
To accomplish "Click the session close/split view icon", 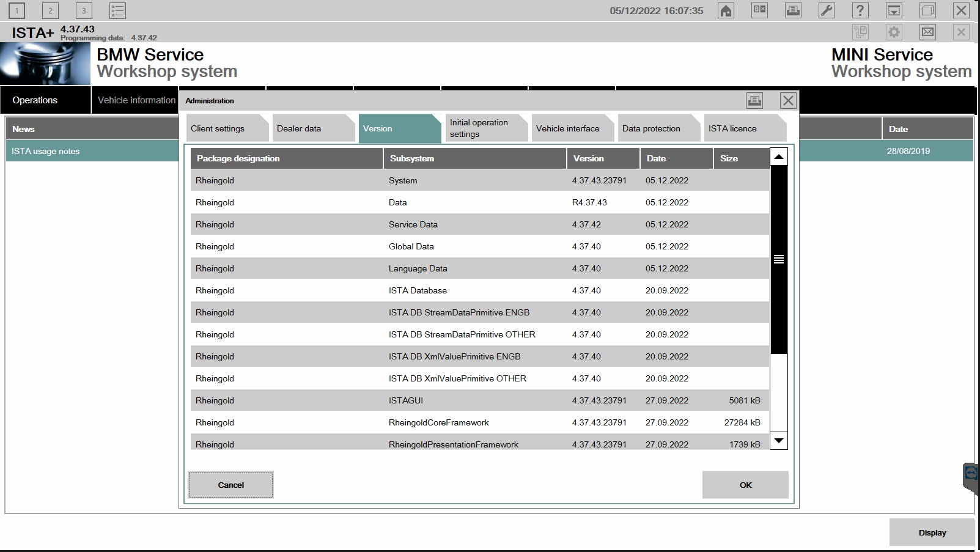I will (759, 10).
